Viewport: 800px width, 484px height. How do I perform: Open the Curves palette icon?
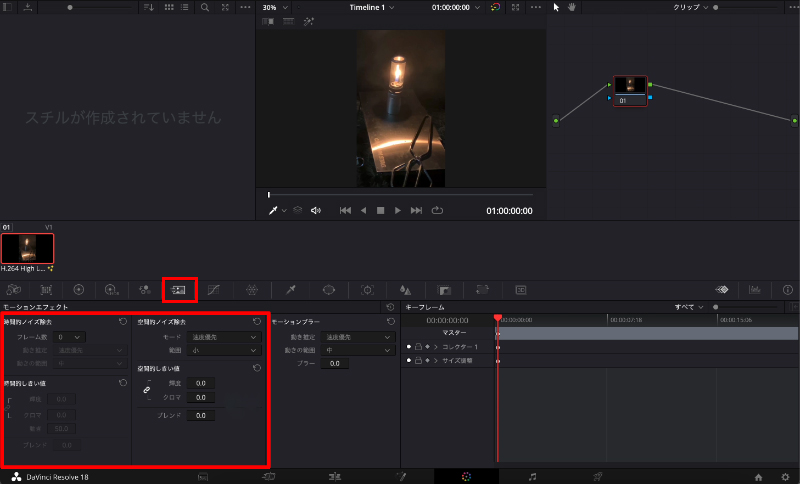[x=215, y=289]
